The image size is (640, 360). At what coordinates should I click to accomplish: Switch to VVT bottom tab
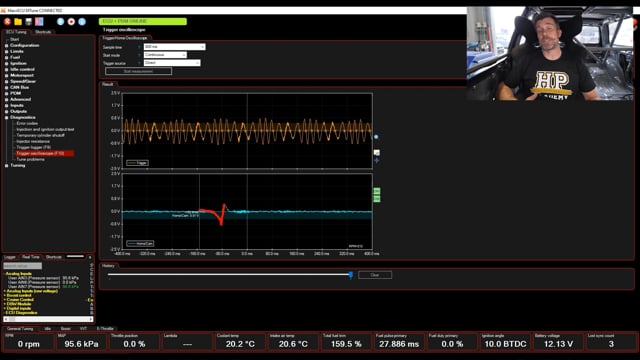point(84,329)
